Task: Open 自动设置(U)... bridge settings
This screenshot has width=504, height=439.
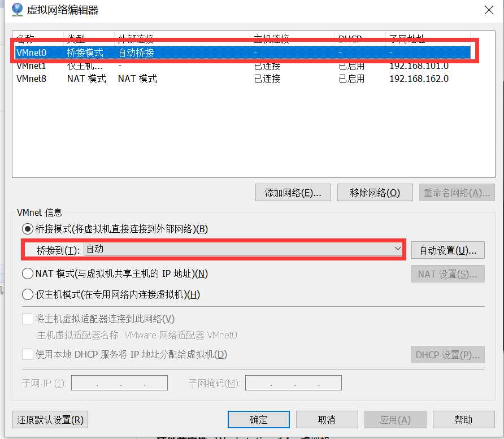Action: coord(447,250)
